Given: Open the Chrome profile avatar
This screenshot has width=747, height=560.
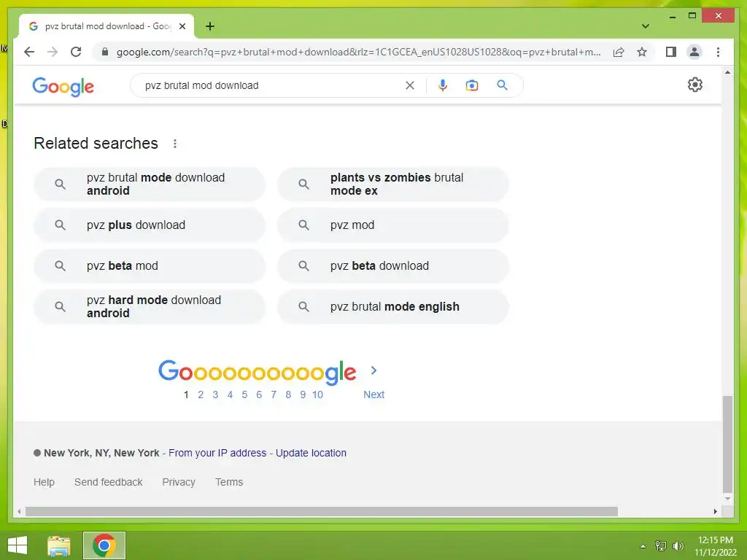Looking at the screenshot, I should (x=694, y=52).
